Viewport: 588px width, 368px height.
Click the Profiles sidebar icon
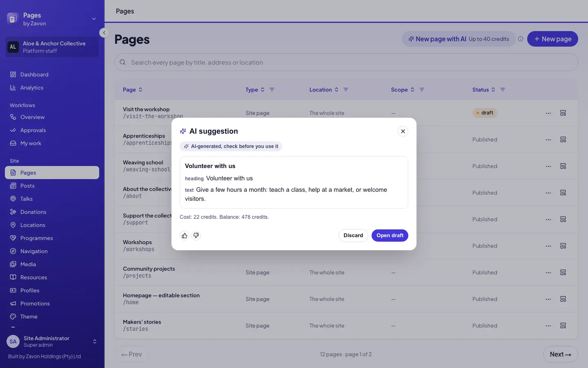13,290
